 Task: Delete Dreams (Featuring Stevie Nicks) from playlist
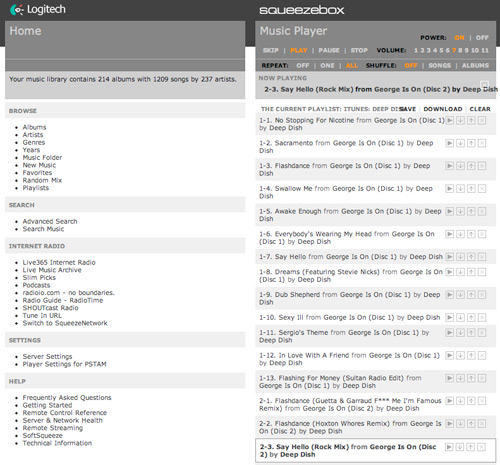coord(482,272)
